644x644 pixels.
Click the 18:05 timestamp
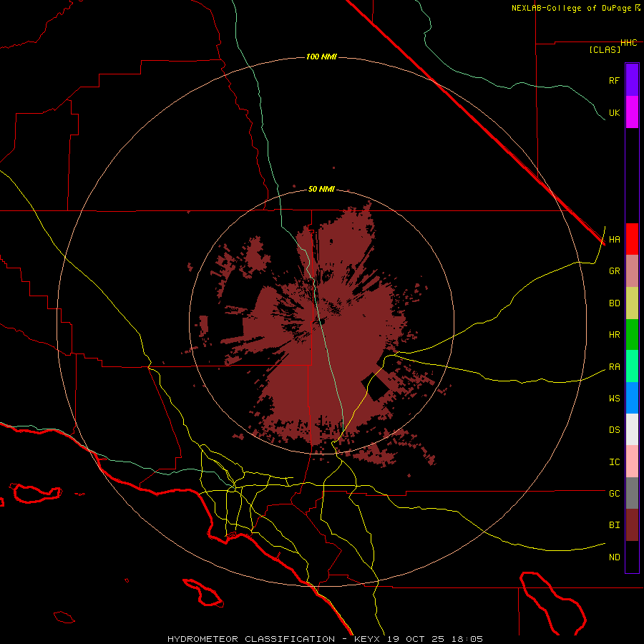coord(467,639)
